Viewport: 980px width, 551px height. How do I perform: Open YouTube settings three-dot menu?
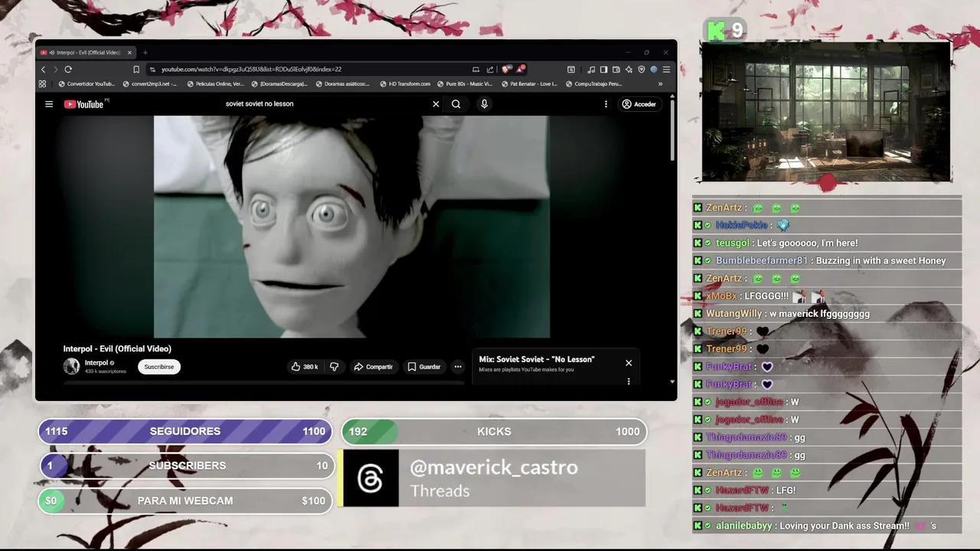[606, 104]
